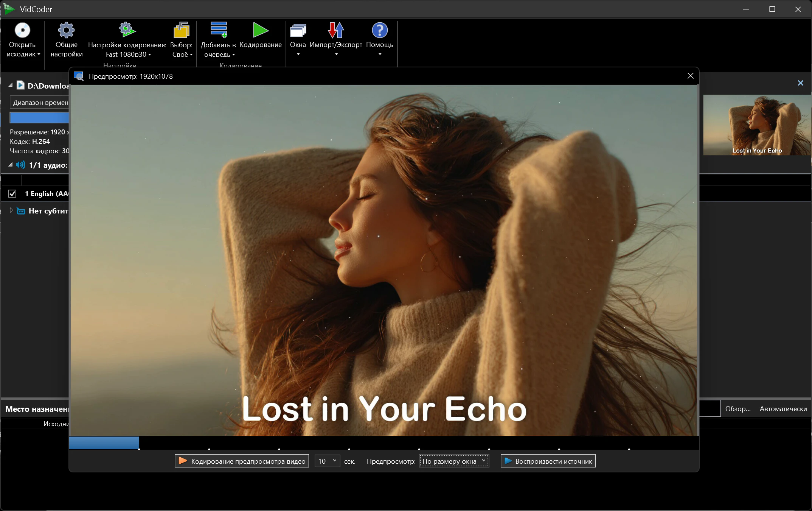Open Encoding settings icon
Viewport: 812px width, 511px height.
[x=127, y=30]
